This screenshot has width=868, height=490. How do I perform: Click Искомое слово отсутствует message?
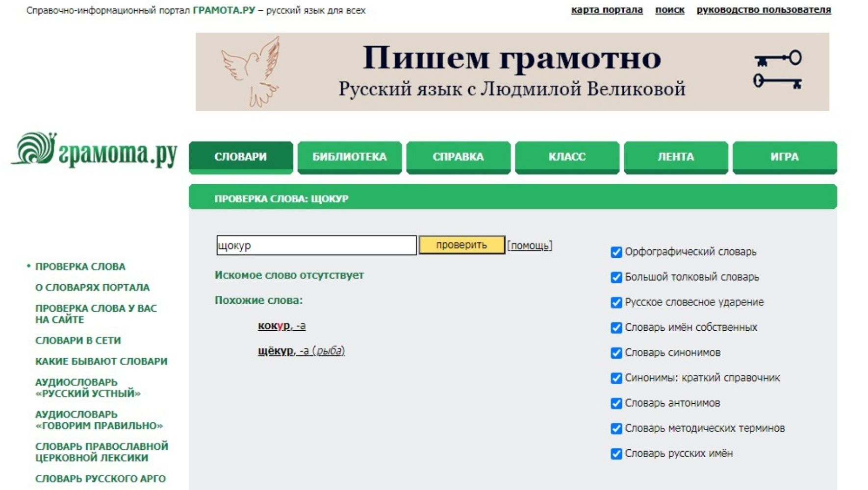click(x=289, y=275)
